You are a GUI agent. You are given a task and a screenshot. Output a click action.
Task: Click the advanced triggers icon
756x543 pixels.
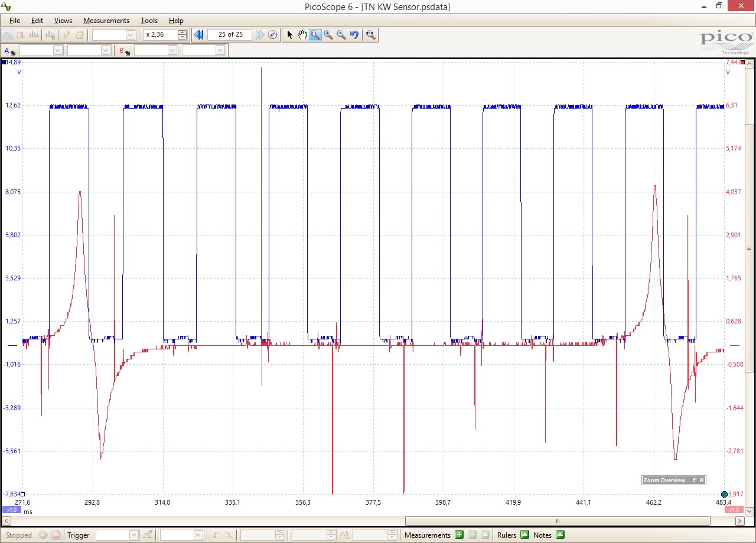click(148, 535)
